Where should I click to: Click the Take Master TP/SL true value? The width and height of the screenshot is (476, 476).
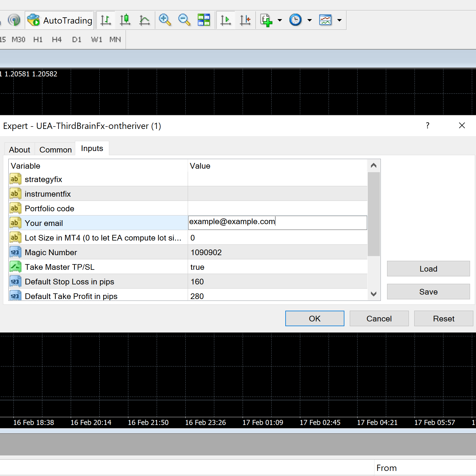coord(197,267)
